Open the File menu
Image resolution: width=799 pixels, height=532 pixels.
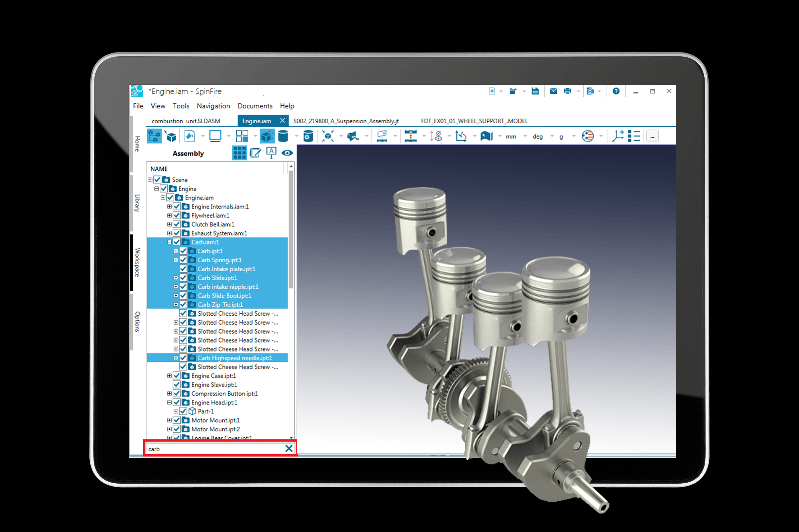point(138,106)
